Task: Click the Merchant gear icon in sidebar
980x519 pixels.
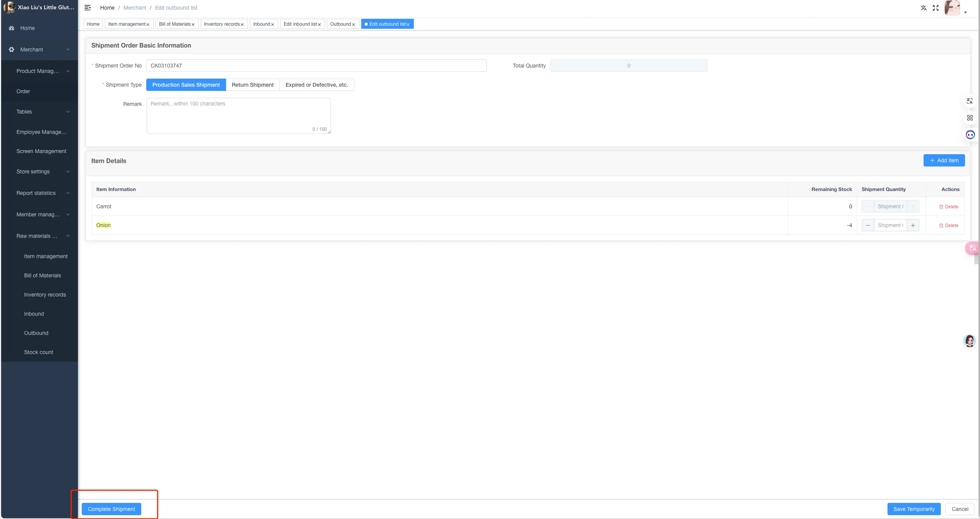Action: [12, 49]
